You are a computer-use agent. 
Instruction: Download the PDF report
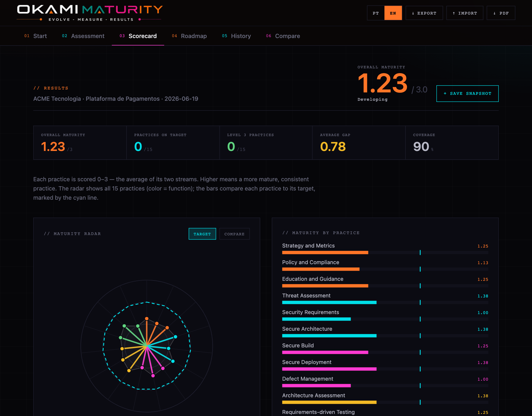tap(501, 13)
